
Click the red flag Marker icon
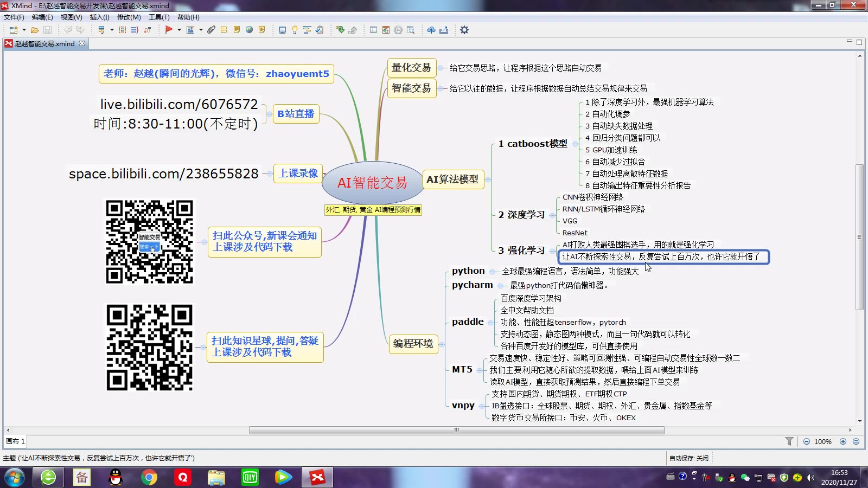point(169,30)
